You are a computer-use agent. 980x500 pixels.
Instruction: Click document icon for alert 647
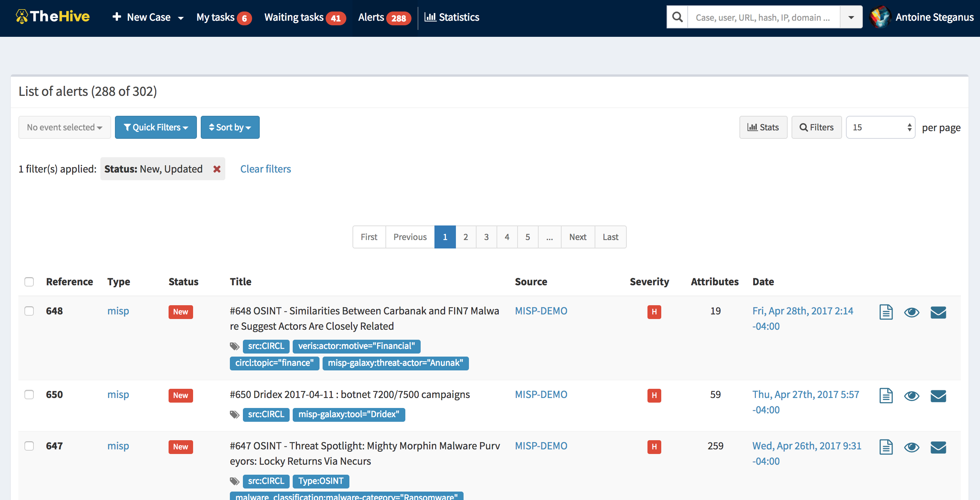[x=886, y=447]
